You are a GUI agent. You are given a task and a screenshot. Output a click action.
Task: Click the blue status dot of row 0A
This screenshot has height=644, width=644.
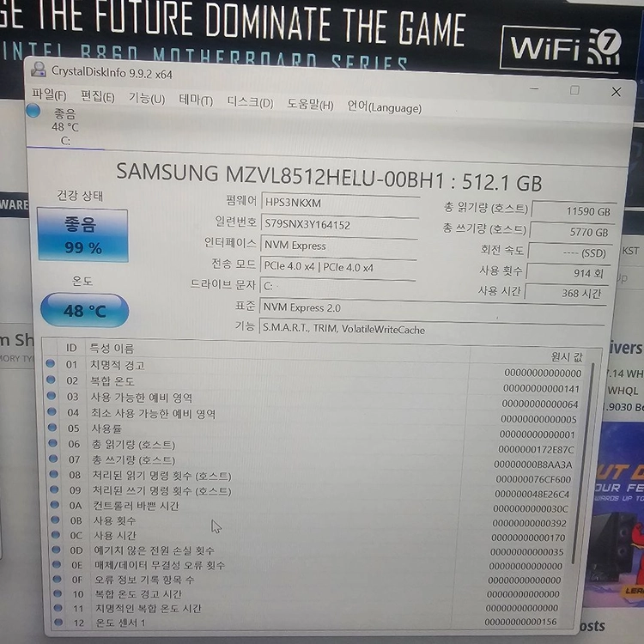pos(55,504)
